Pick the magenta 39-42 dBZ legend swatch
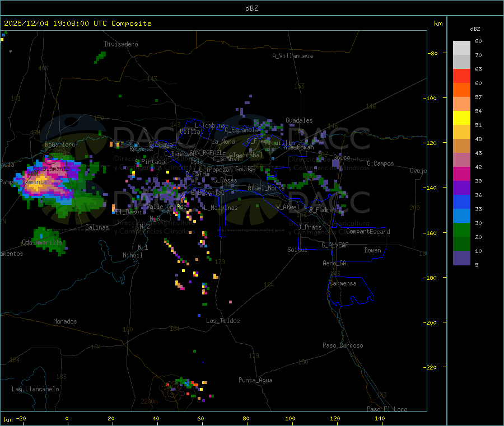The height and width of the screenshot is (426, 504). (461, 174)
